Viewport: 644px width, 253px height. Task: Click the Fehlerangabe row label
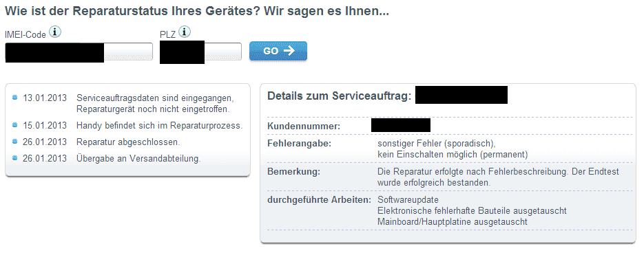300,144
